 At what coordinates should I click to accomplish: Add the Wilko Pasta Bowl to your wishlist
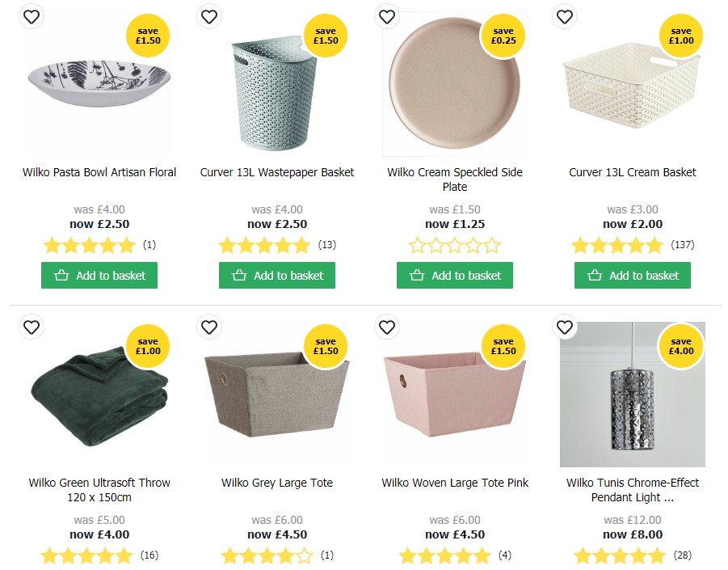(32, 16)
